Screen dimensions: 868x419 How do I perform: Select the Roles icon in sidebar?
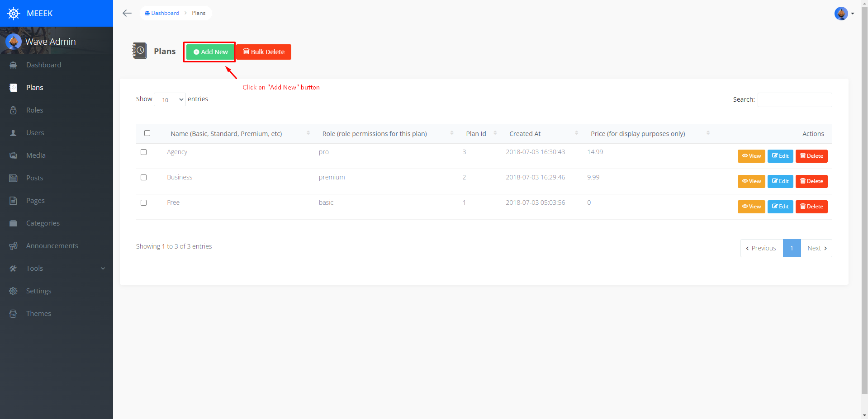14,110
